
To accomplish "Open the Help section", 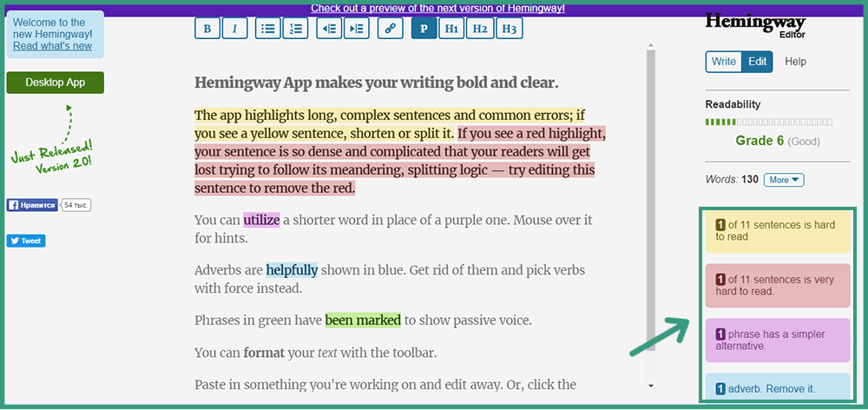I will click(795, 62).
